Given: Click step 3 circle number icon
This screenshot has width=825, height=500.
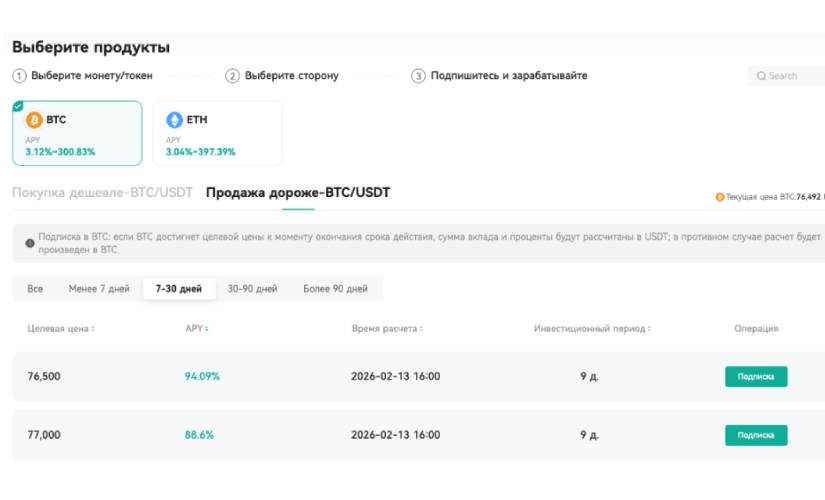Looking at the screenshot, I should [418, 76].
